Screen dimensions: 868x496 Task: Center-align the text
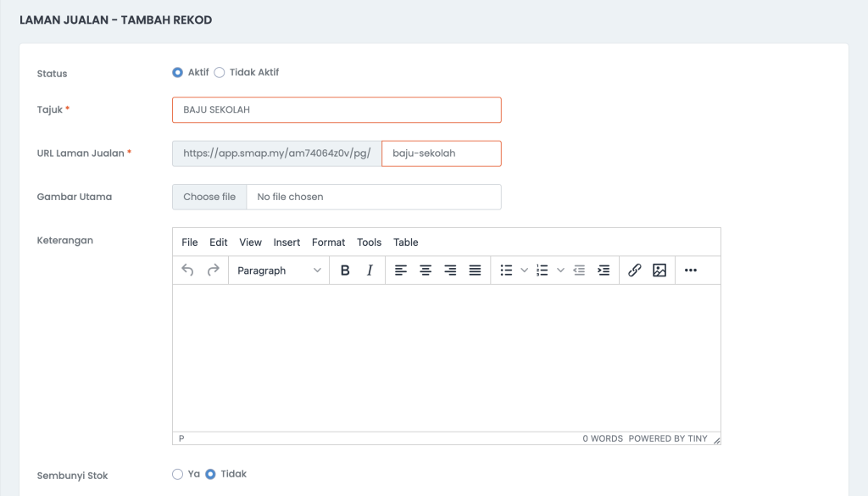point(426,270)
